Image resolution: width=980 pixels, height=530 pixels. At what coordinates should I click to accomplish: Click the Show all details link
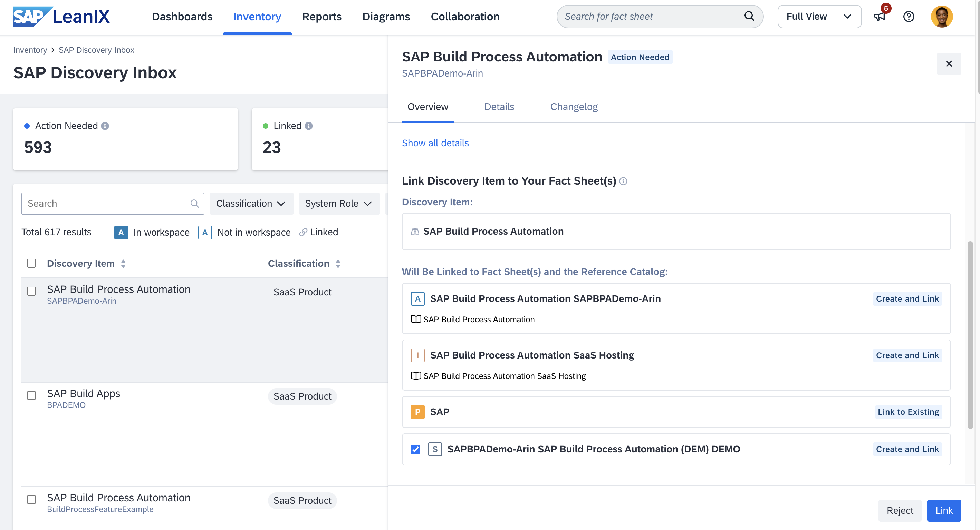tap(435, 143)
